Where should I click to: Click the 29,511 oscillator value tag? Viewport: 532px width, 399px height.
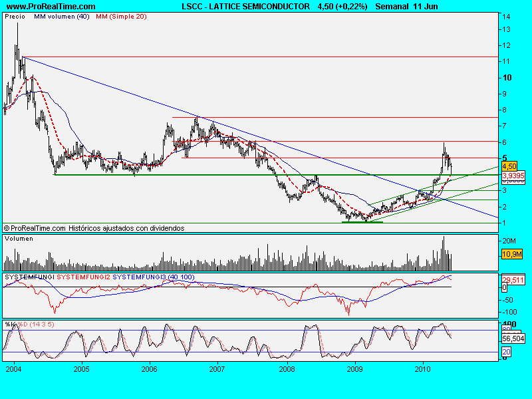click(x=513, y=280)
